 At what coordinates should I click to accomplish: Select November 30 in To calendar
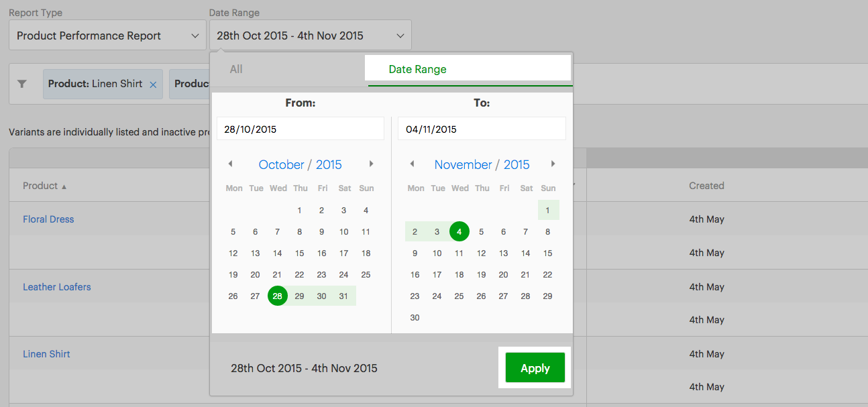pos(415,317)
